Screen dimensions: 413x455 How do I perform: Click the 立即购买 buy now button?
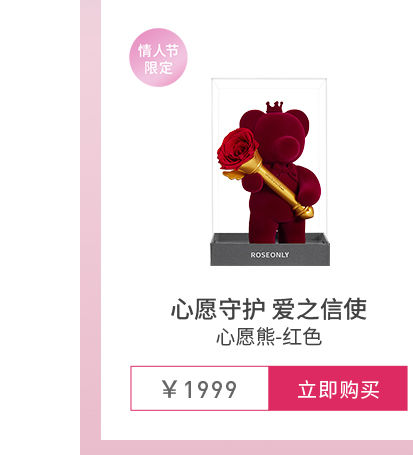click(x=338, y=388)
